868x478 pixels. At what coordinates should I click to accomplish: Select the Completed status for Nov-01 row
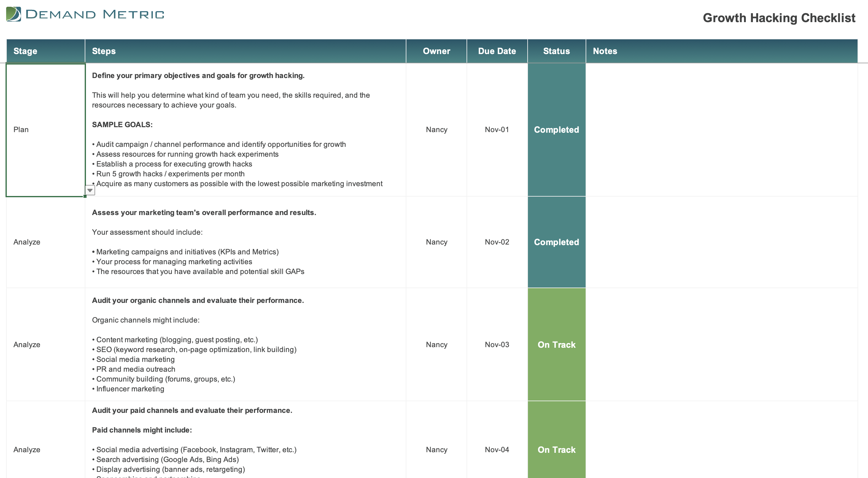(x=557, y=130)
